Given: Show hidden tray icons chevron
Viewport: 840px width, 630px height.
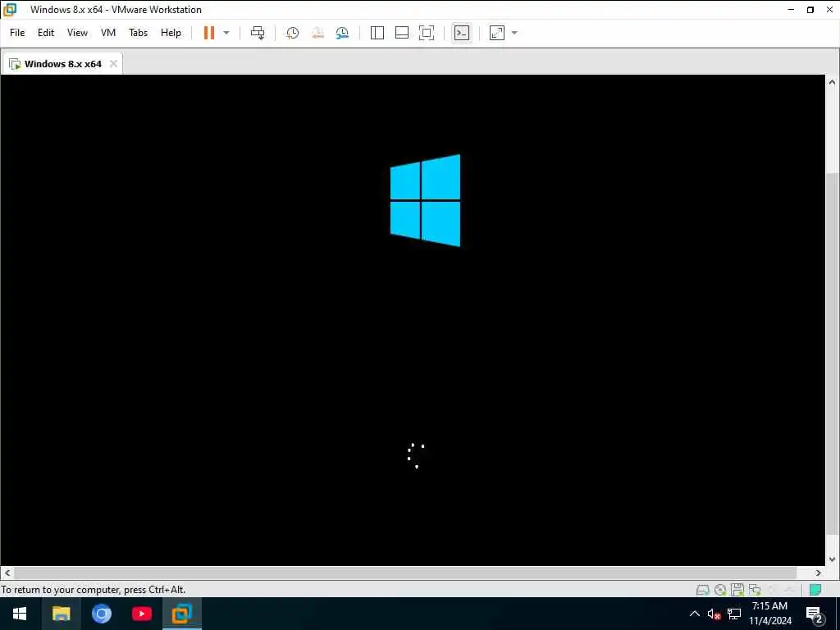Looking at the screenshot, I should tap(694, 614).
